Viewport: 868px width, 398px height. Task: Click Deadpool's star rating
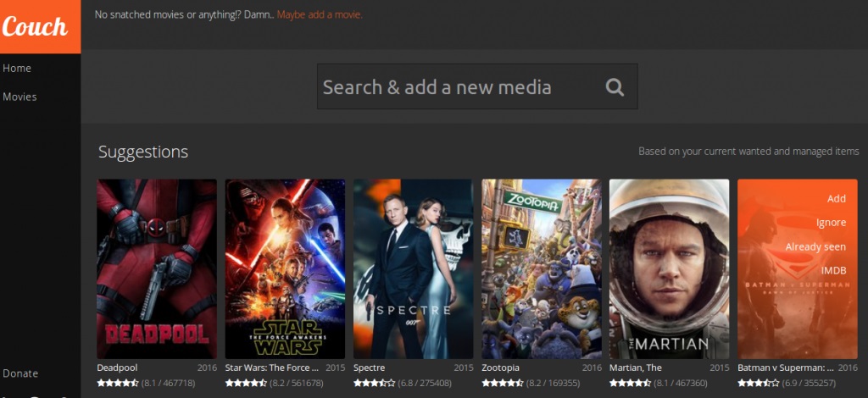(117, 383)
